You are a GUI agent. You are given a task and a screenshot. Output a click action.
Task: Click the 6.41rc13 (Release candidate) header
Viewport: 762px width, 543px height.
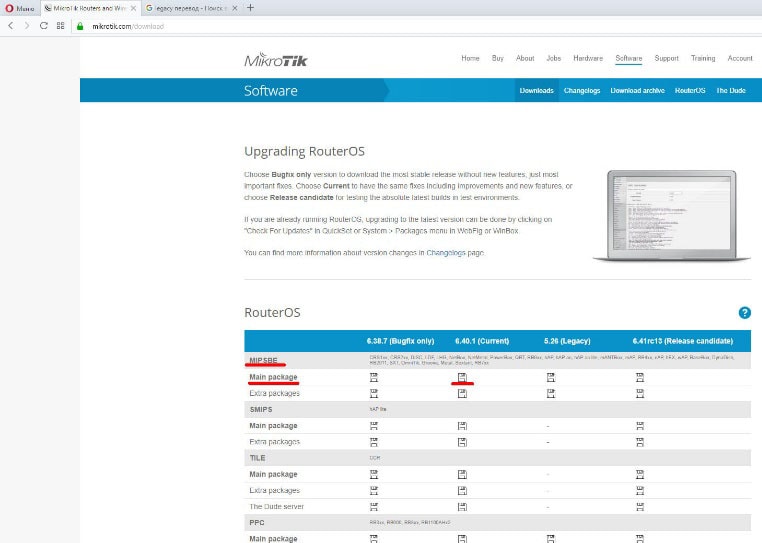(683, 341)
